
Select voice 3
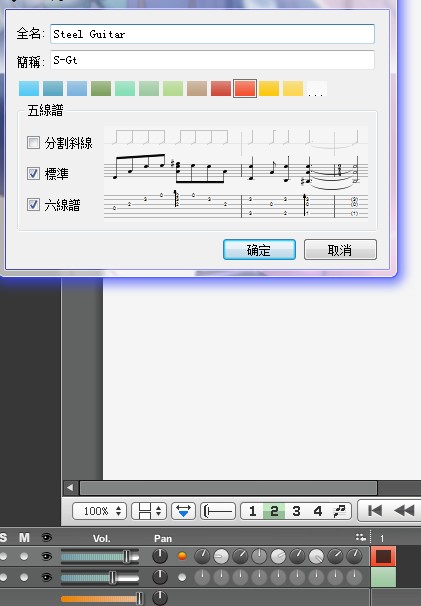pyautogui.click(x=296, y=511)
